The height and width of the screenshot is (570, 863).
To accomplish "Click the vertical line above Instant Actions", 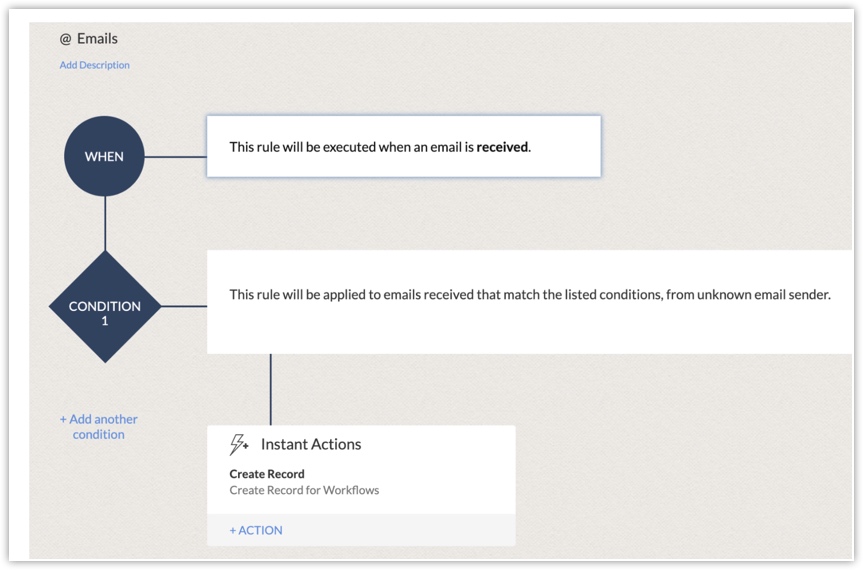I will point(270,389).
